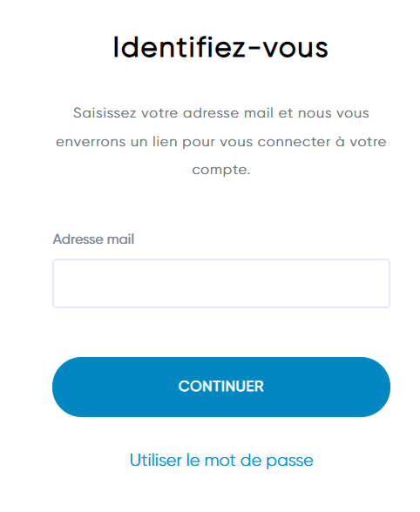Open the Utiliser le mot de passe link

[x=221, y=461]
